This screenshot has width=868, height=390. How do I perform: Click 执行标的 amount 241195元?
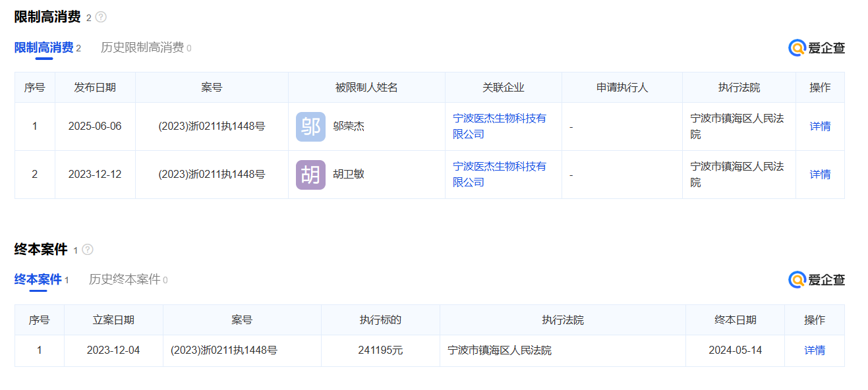point(380,350)
